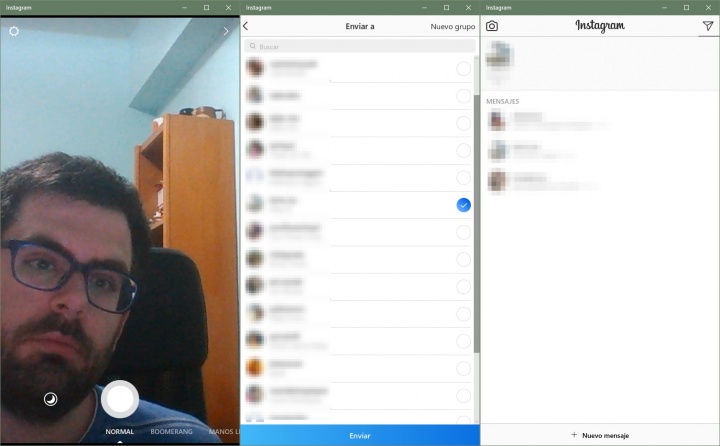720x446 pixels.
Task: Create a Nuevo grupo
Action: 453,27
